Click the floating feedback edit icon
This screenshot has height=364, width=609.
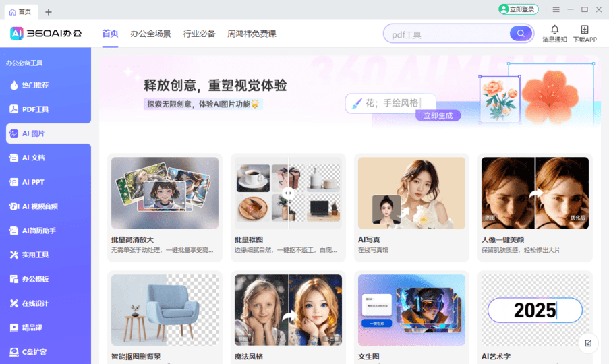[x=588, y=343]
